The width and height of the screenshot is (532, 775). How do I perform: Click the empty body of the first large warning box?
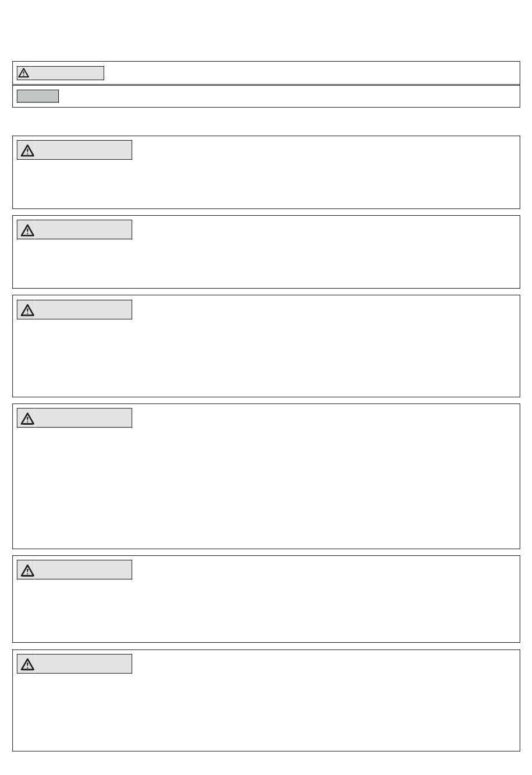[266, 184]
